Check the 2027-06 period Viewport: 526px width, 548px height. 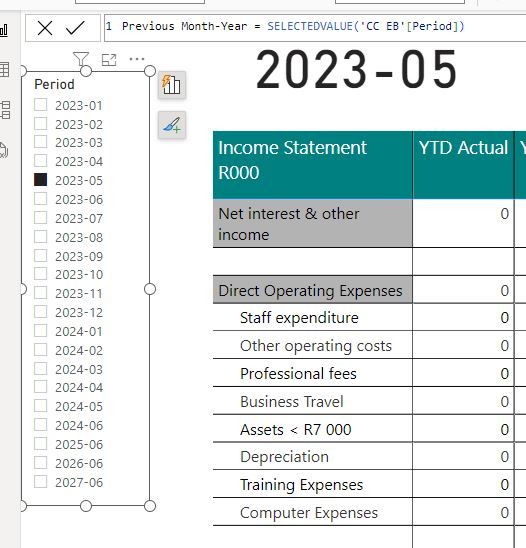click(41, 482)
